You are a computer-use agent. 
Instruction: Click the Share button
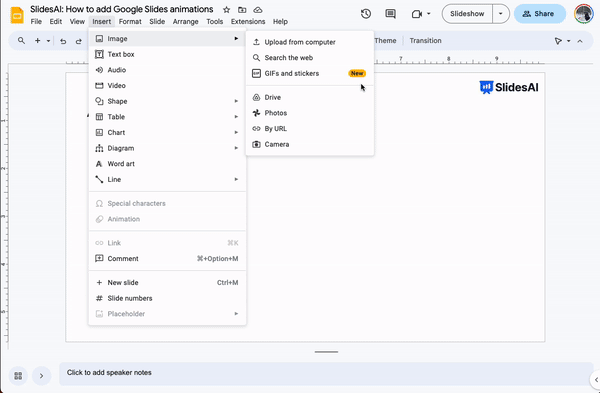540,14
